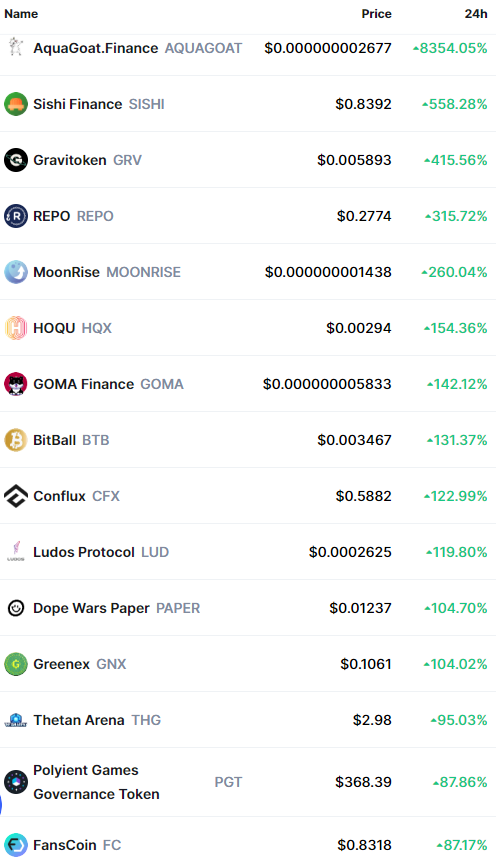Open the MoonRise moon logo icon
This screenshot has height=861, width=496.
click(x=15, y=272)
